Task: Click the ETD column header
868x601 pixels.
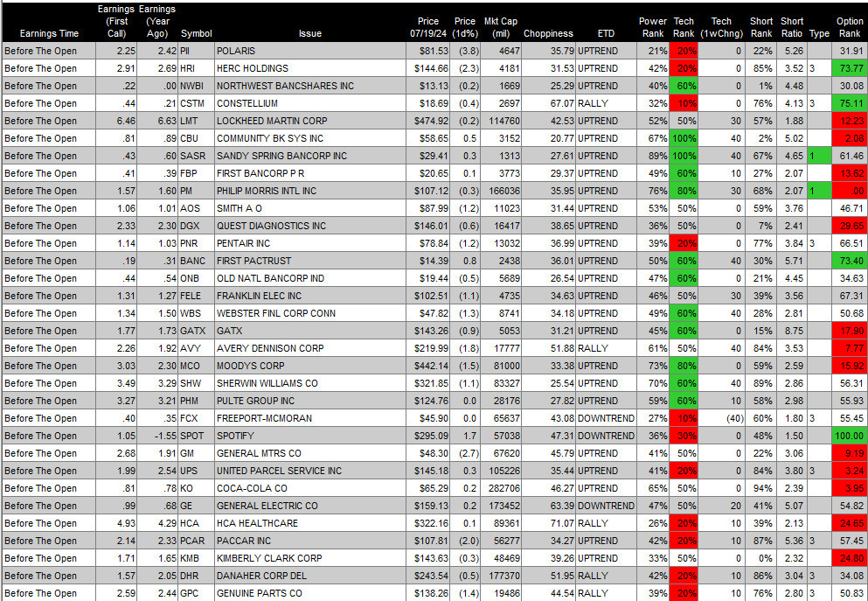Action: coord(606,34)
